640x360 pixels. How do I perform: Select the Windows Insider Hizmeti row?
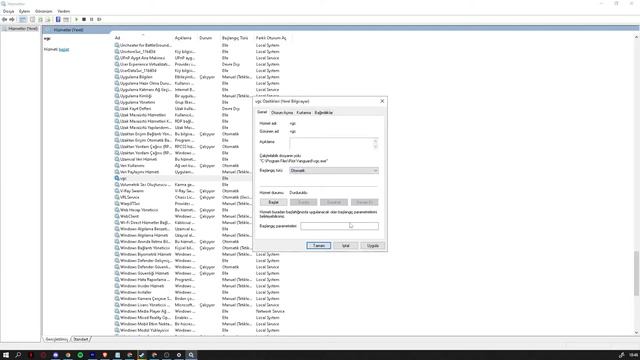tap(200, 286)
